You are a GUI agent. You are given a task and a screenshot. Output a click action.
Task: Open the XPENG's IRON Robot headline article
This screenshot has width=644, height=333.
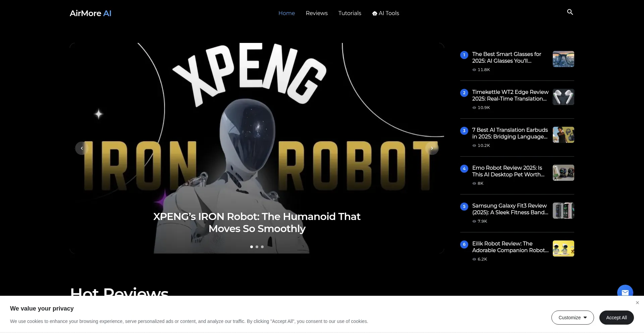[x=257, y=222]
